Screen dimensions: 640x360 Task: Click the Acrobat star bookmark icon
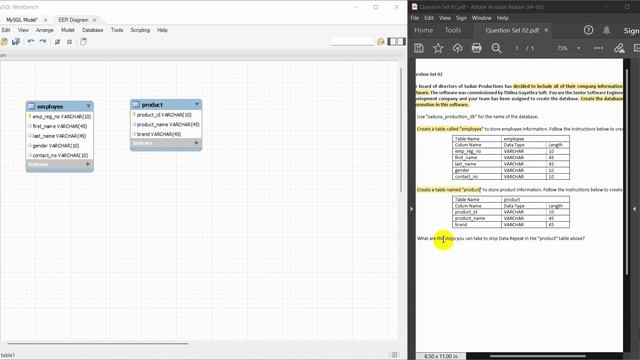(438, 48)
